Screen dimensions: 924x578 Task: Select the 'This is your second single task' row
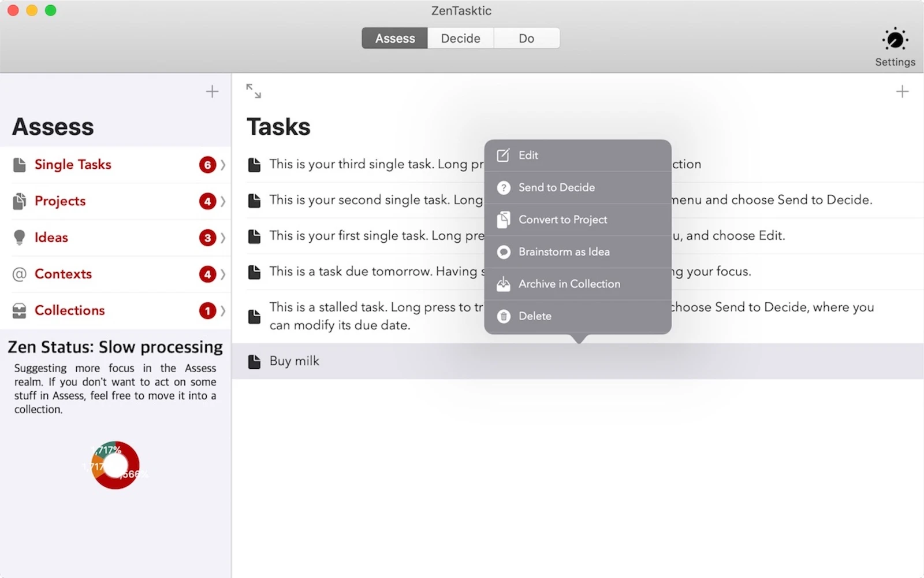[x=577, y=200]
